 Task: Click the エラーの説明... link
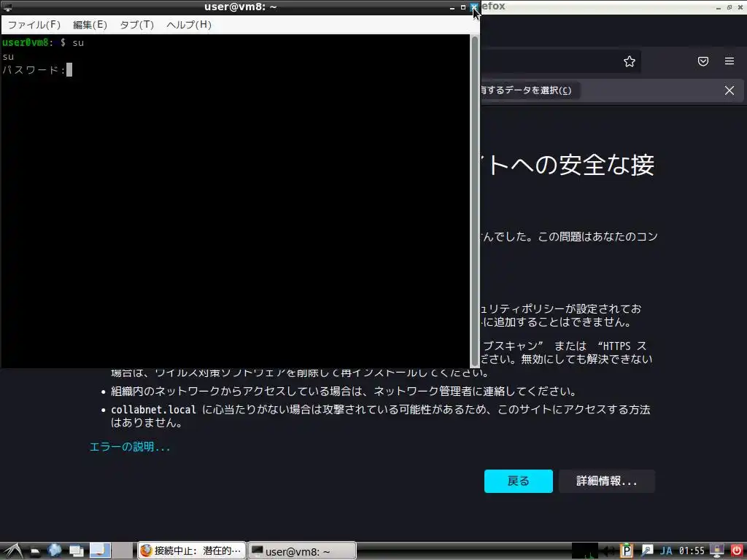pos(130,447)
